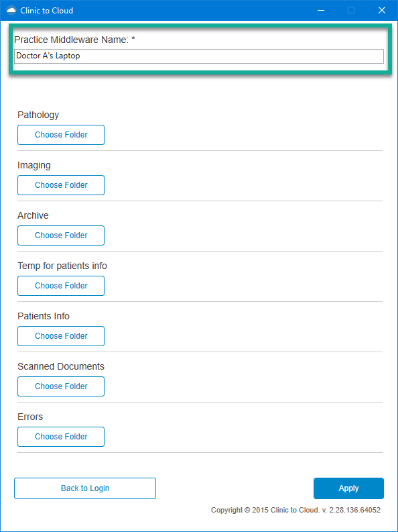
Task: Click the Scanned Documents section label
Action: 61,366
